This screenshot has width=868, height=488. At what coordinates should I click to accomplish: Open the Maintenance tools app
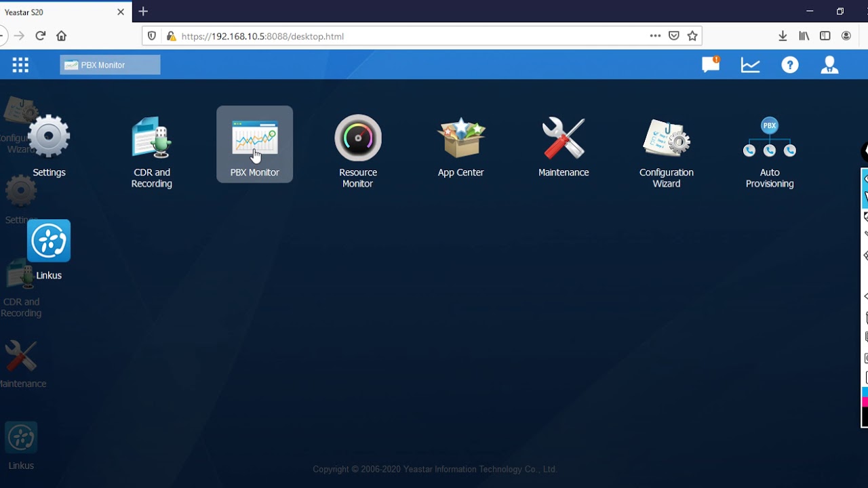(564, 146)
